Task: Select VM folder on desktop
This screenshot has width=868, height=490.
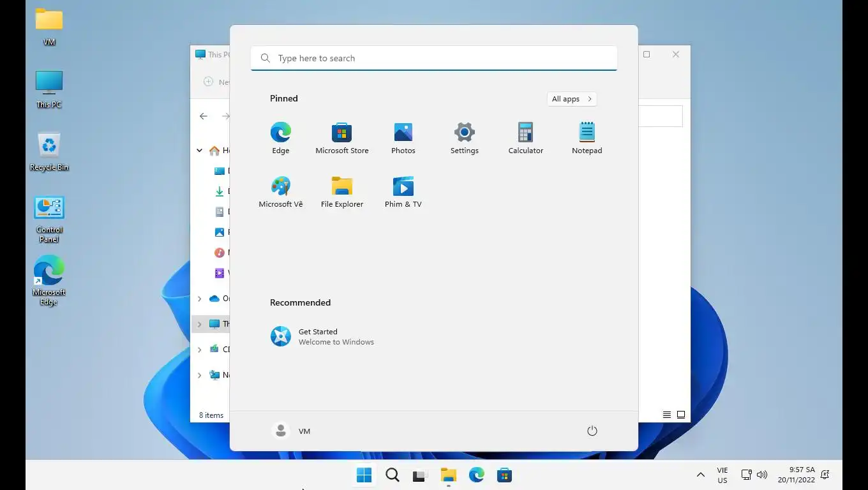Action: pyautogui.click(x=49, y=27)
